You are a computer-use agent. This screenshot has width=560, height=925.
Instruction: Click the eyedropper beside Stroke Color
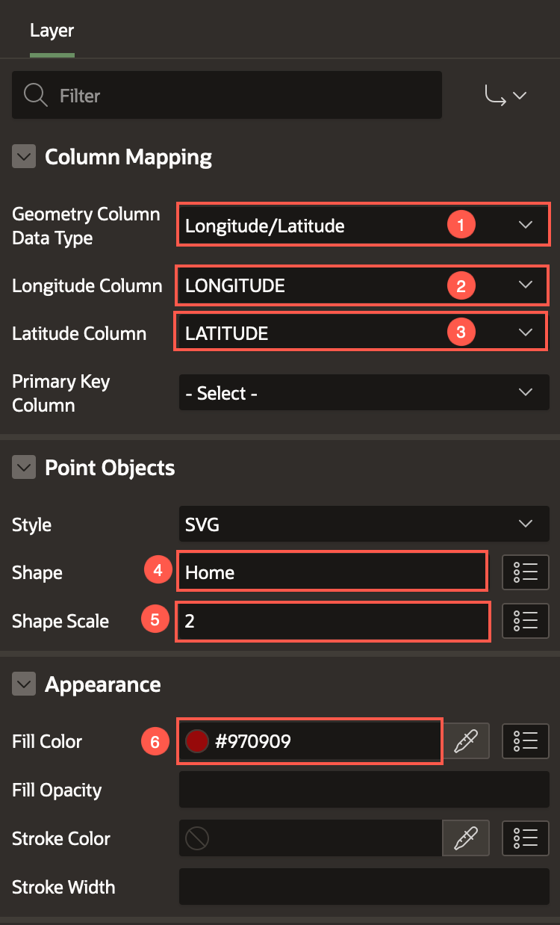pos(466,838)
